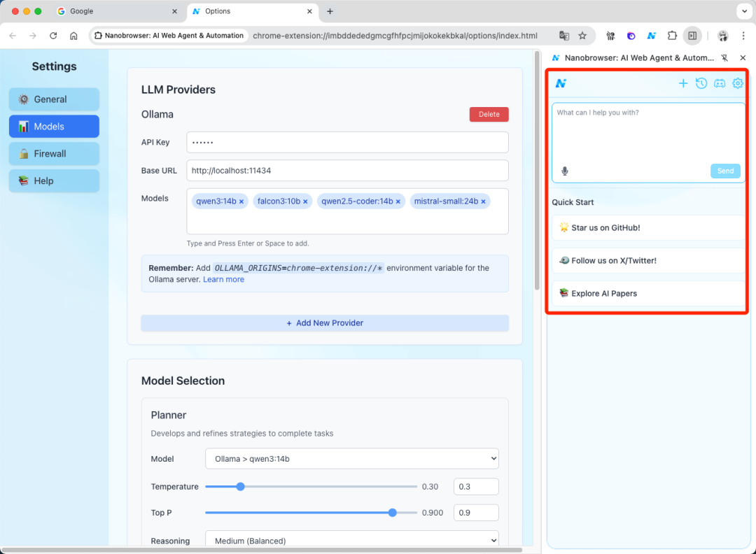
Task: Close the Google tab
Action: [174, 11]
